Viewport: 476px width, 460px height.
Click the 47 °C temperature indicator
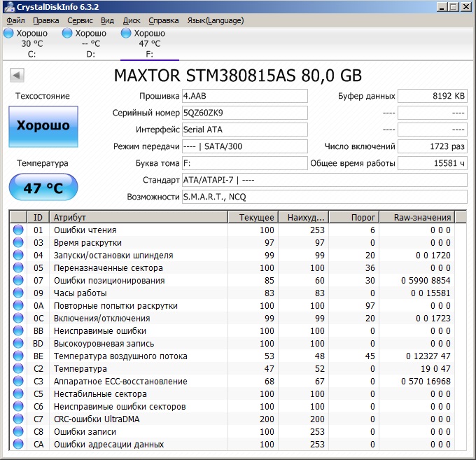tap(43, 188)
